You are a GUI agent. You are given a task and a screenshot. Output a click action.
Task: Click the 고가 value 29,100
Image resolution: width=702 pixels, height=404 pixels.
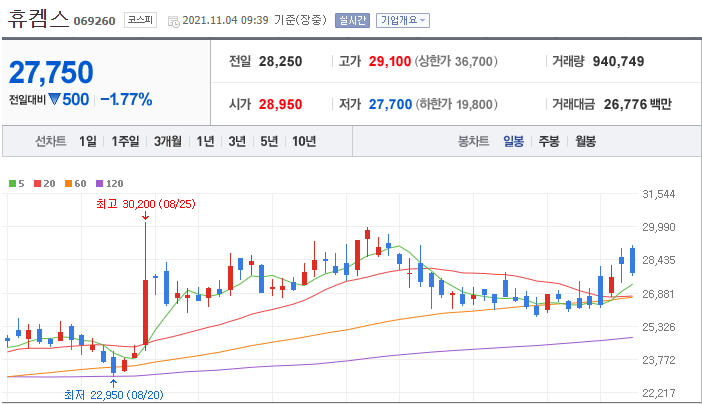(x=390, y=61)
